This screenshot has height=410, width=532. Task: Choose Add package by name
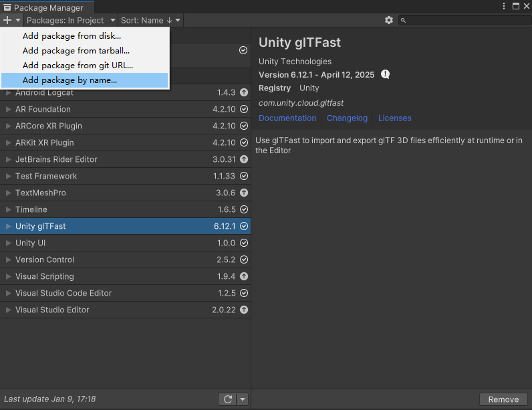(84, 80)
